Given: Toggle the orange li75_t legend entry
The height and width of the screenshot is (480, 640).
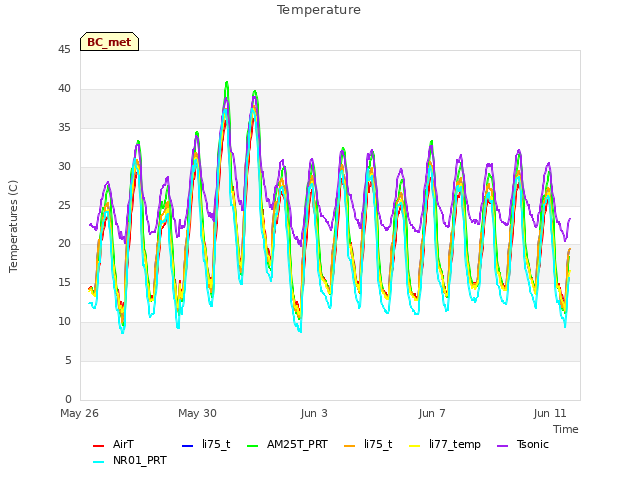Looking at the screenshot, I should [x=368, y=444].
